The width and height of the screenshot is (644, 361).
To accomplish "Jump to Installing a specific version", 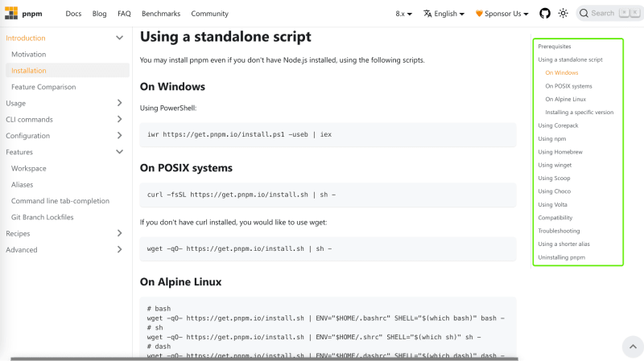I will [579, 113].
